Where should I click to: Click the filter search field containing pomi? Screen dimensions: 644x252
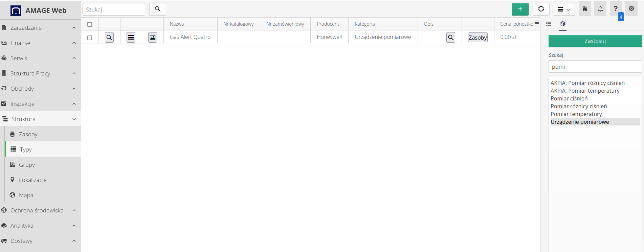(x=595, y=67)
